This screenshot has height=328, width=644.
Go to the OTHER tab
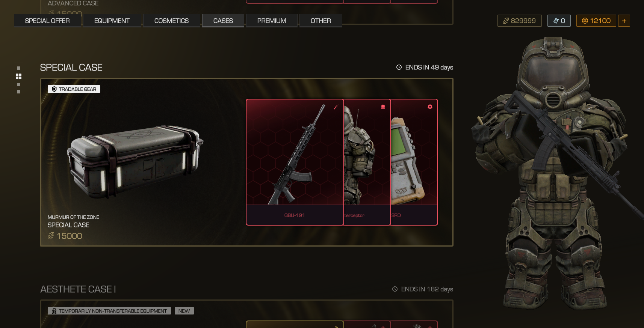tap(320, 21)
